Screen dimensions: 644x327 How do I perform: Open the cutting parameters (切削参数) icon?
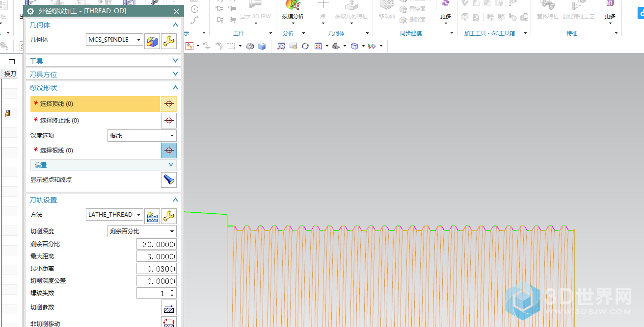(x=169, y=308)
